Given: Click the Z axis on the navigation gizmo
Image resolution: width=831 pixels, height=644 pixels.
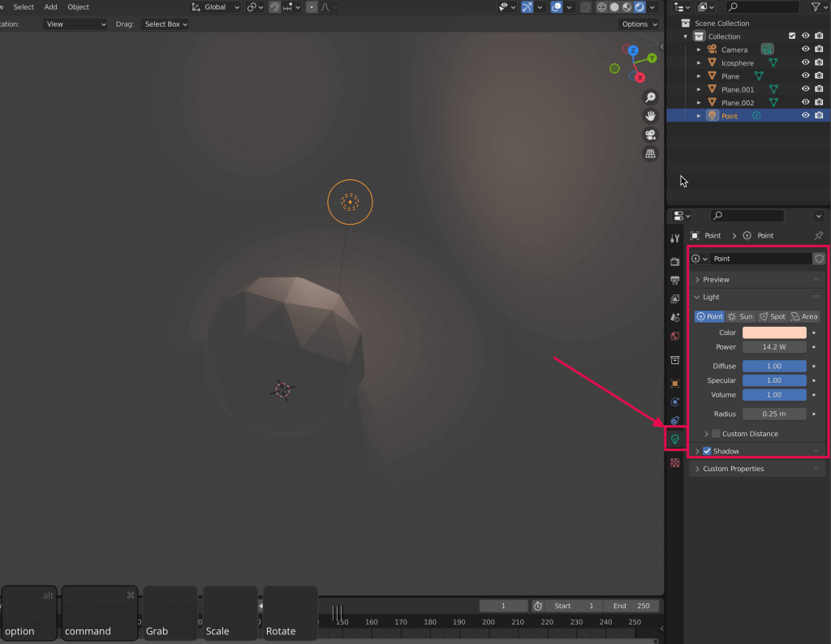Looking at the screenshot, I should (633, 51).
